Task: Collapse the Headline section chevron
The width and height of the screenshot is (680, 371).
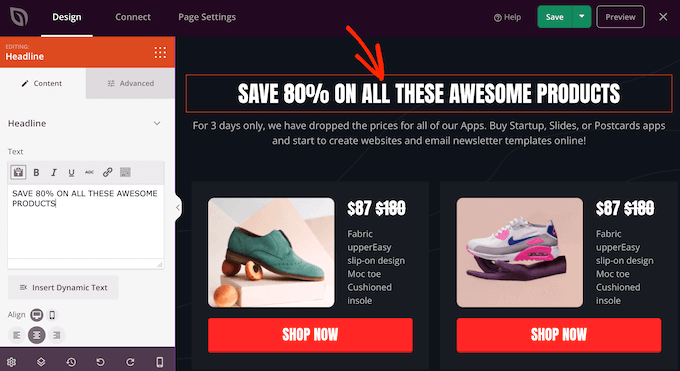Action: coord(157,124)
